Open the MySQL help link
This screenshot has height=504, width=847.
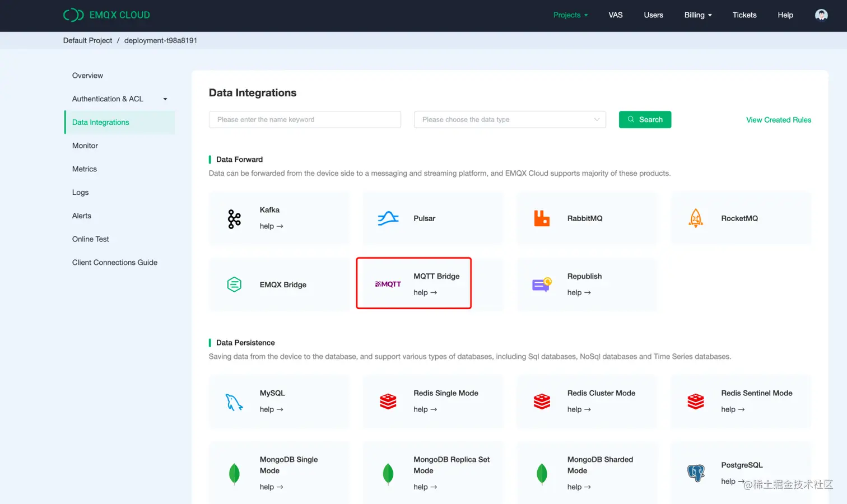tap(271, 409)
